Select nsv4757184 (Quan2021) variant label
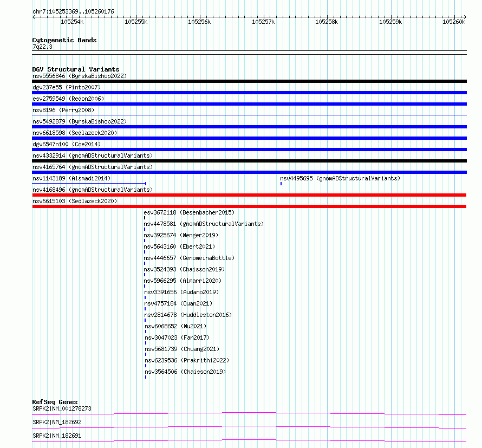 (178, 303)
